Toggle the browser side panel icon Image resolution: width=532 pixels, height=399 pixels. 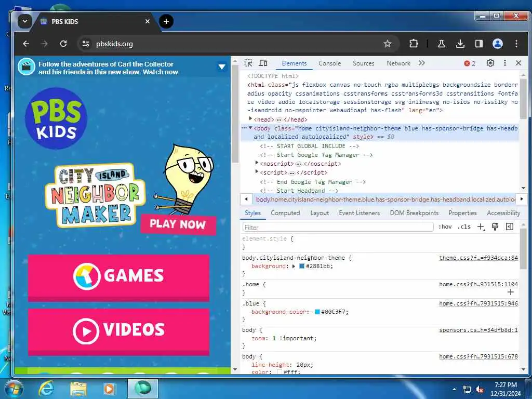point(478,44)
